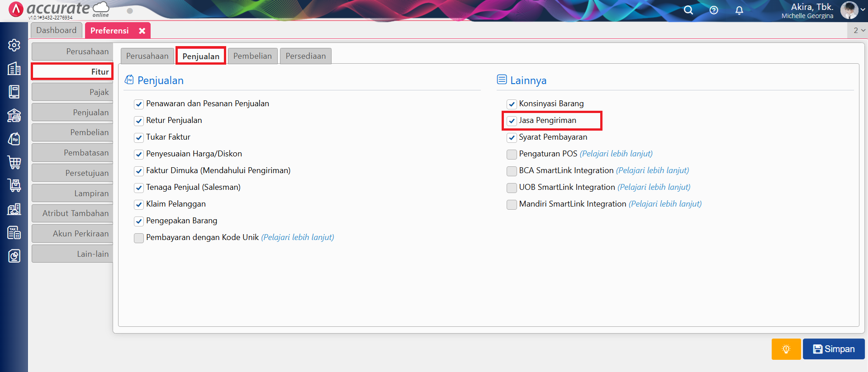Open the settings gear in the sidebar
Viewport: 868px width, 372px height.
tap(14, 45)
